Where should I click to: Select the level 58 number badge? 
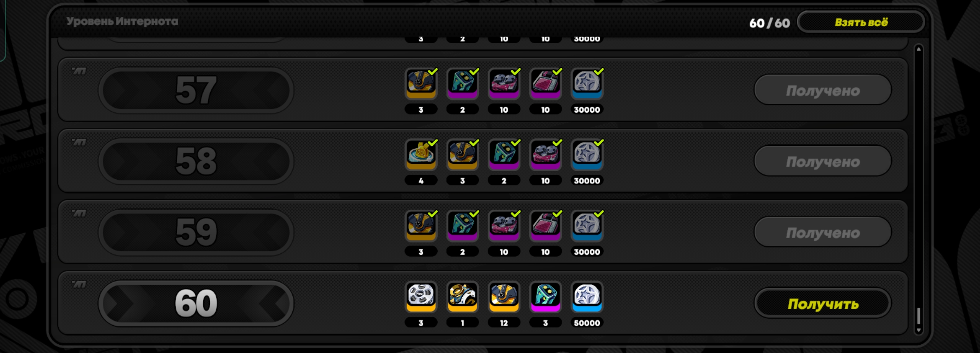(196, 161)
